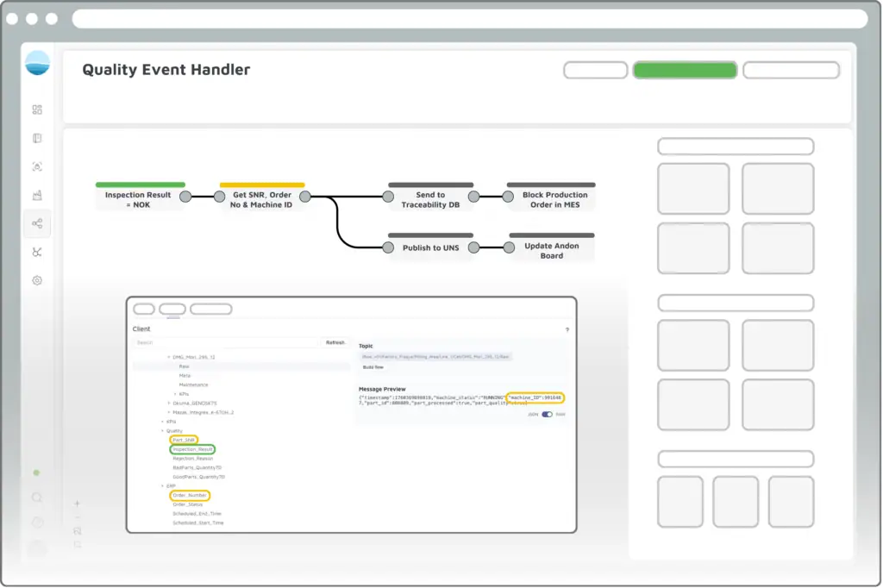
Task: Click the green button in the header
Action: (685, 71)
